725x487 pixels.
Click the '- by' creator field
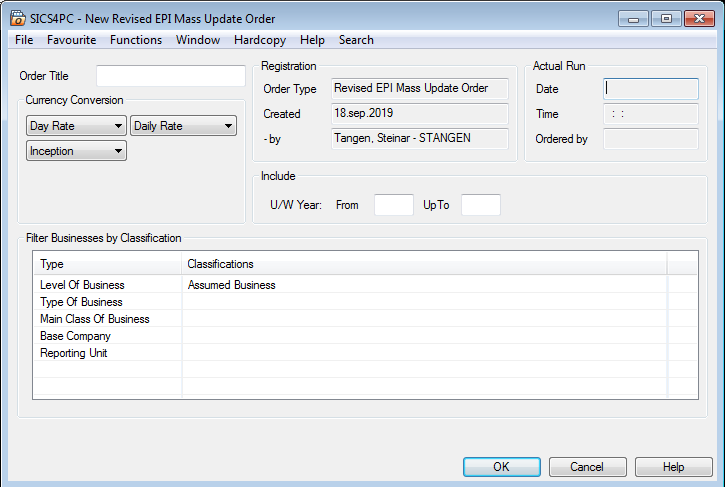click(420, 138)
